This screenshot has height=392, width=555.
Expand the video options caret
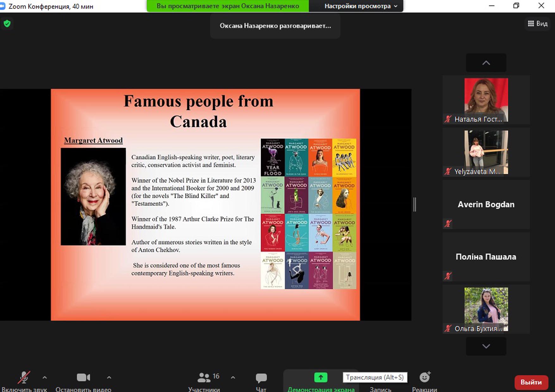click(109, 377)
